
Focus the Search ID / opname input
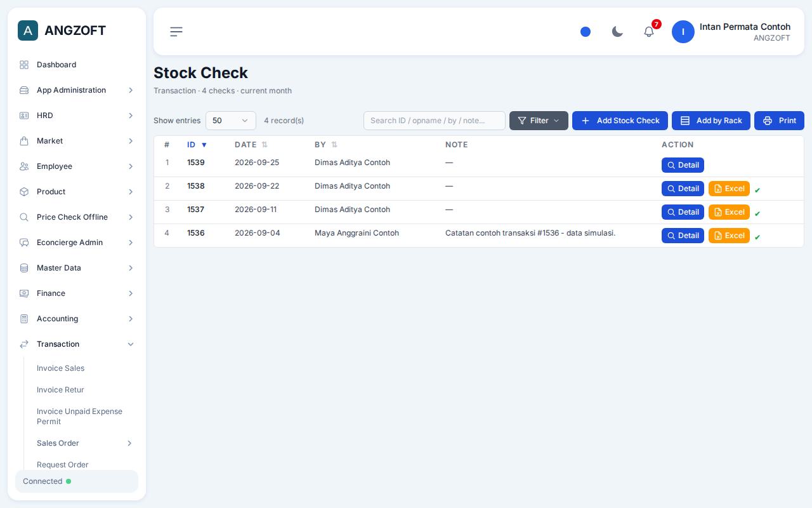(x=435, y=121)
